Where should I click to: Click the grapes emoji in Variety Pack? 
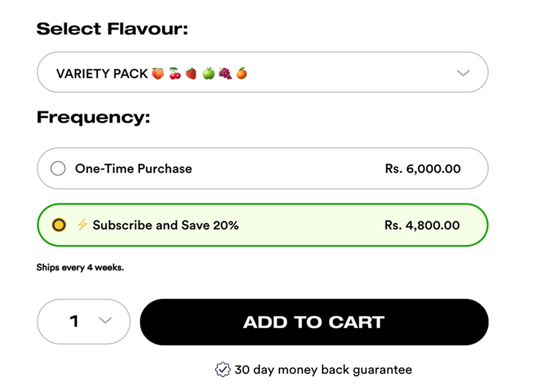pyautogui.click(x=225, y=74)
